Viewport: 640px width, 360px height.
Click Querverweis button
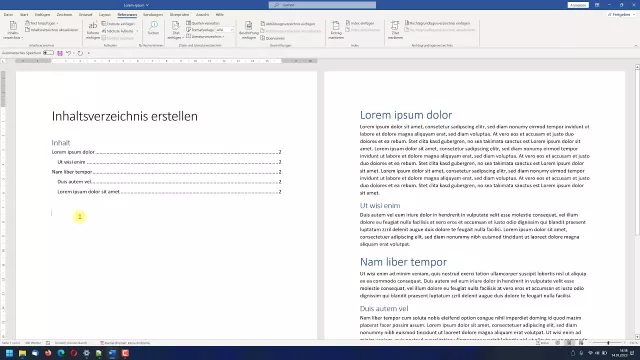[x=273, y=38]
